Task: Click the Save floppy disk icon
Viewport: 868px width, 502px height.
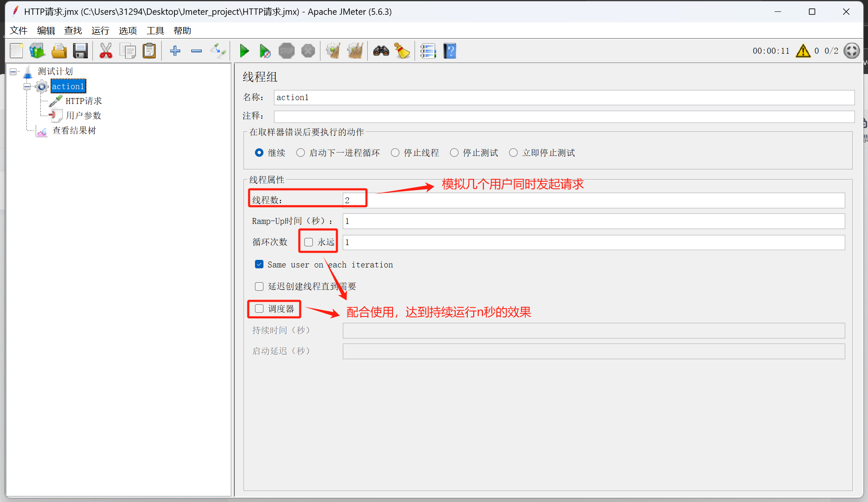Action: click(x=80, y=51)
